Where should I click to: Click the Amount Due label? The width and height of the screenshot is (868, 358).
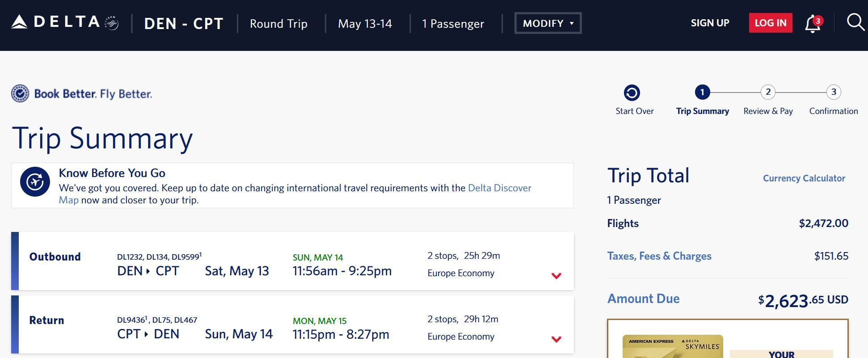pos(643,299)
